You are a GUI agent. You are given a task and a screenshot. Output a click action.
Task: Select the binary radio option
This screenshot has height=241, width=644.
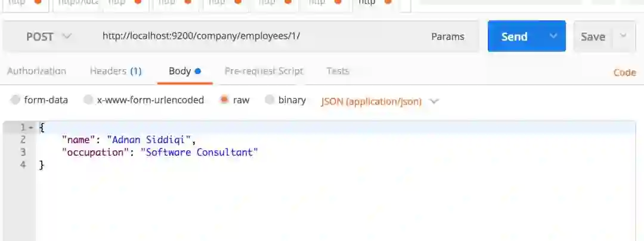tap(270, 100)
